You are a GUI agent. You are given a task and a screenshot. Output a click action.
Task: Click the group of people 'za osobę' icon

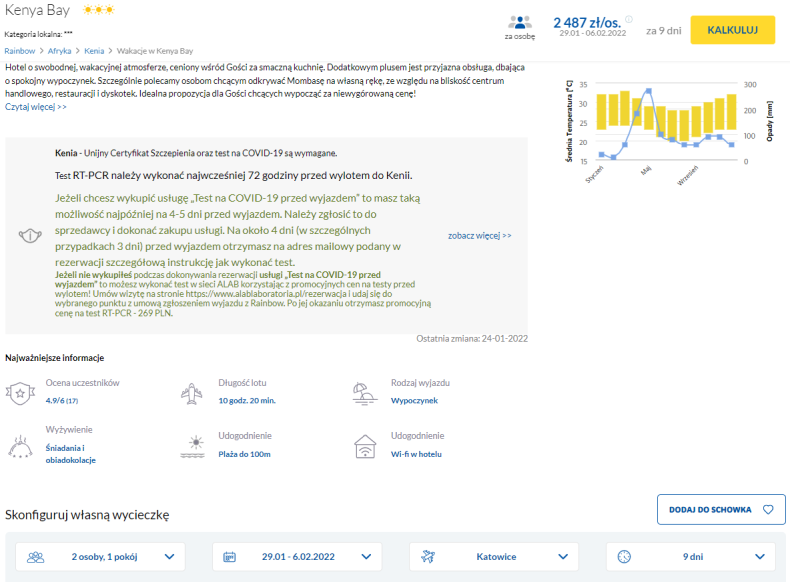pyautogui.click(x=520, y=23)
